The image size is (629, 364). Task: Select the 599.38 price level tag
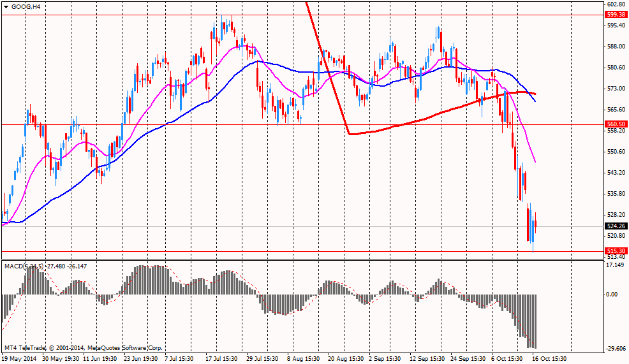click(615, 14)
